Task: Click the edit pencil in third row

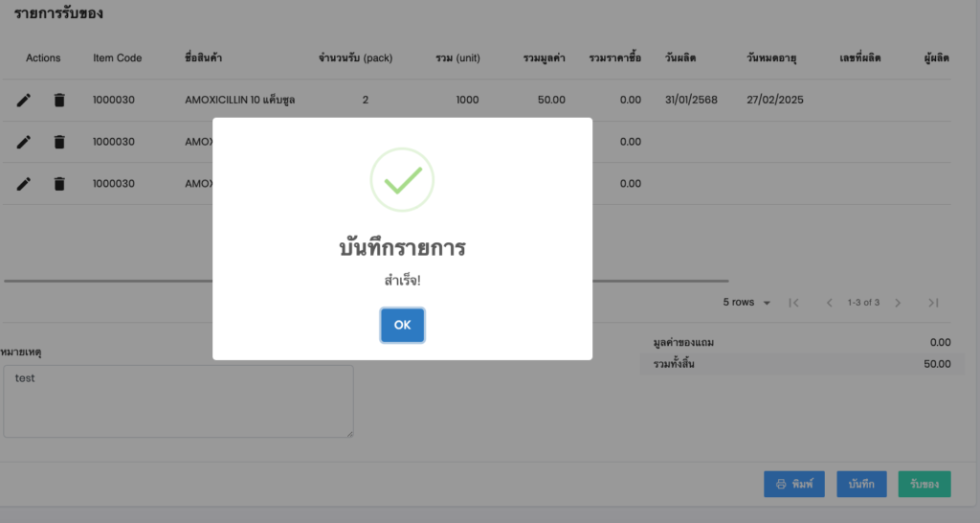Action: tap(24, 184)
